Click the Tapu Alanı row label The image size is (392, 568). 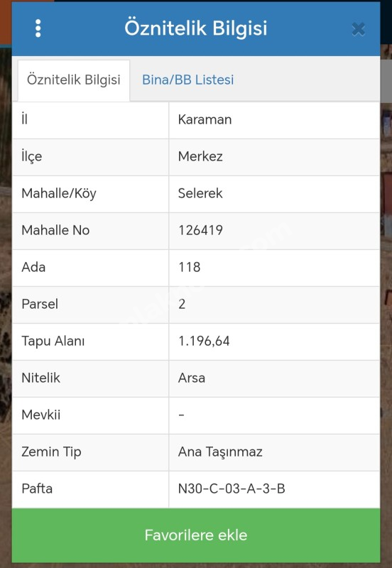click(x=53, y=342)
